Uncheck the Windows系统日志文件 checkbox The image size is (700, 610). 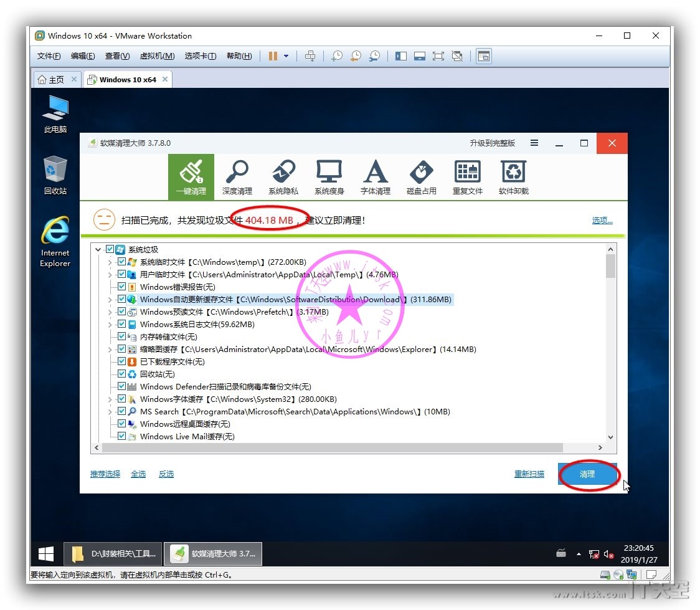[x=121, y=324]
